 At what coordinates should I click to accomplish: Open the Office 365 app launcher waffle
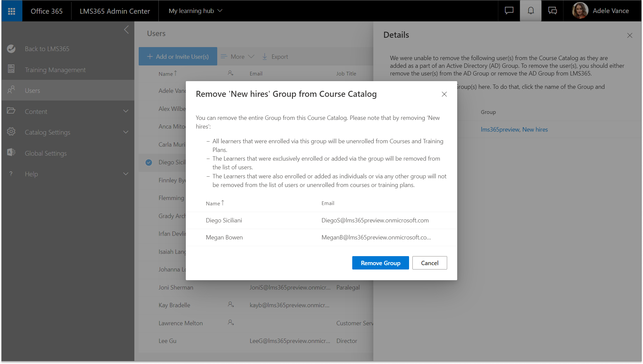(12, 11)
